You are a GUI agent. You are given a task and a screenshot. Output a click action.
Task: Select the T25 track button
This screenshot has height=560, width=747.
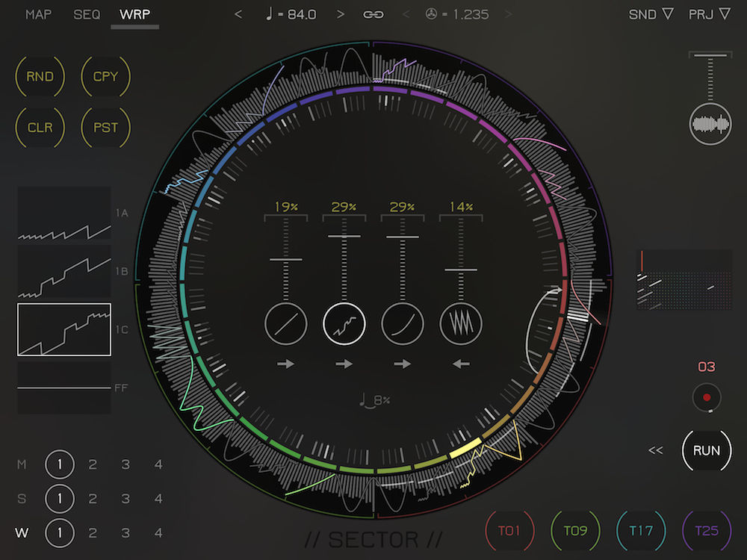(x=707, y=530)
